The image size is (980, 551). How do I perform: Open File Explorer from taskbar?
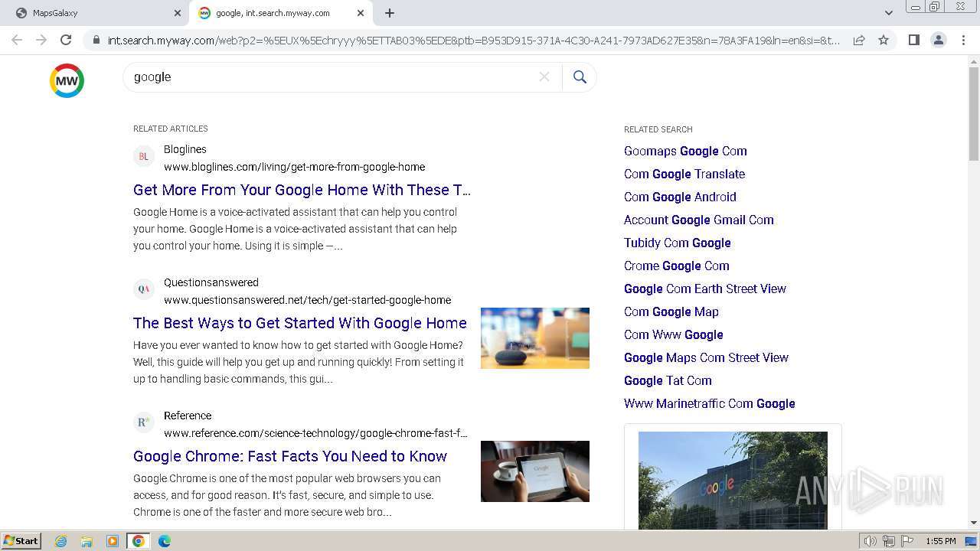(87, 541)
